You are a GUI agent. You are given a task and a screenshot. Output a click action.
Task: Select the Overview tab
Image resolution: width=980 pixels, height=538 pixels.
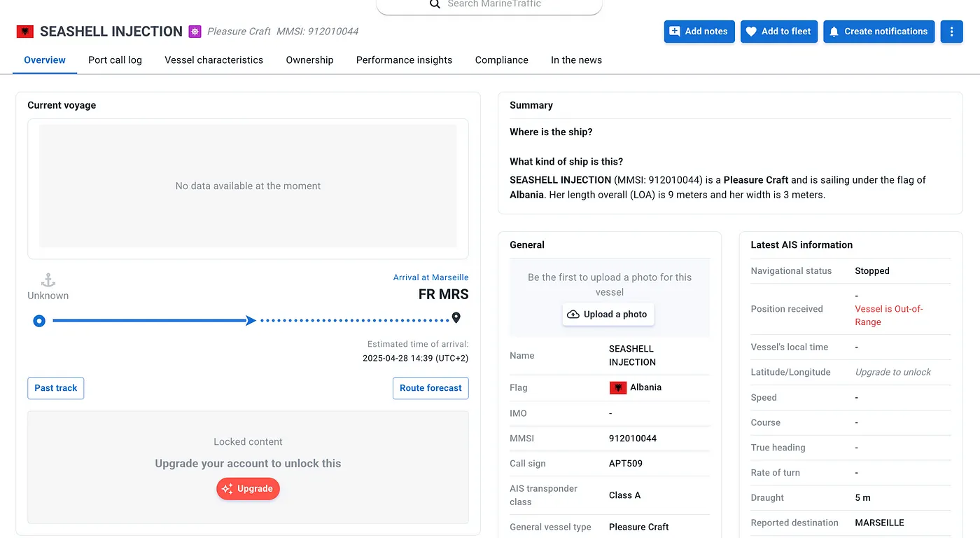click(45, 60)
